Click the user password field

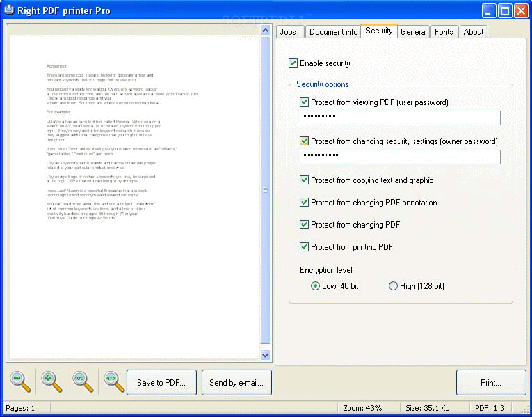click(x=400, y=118)
